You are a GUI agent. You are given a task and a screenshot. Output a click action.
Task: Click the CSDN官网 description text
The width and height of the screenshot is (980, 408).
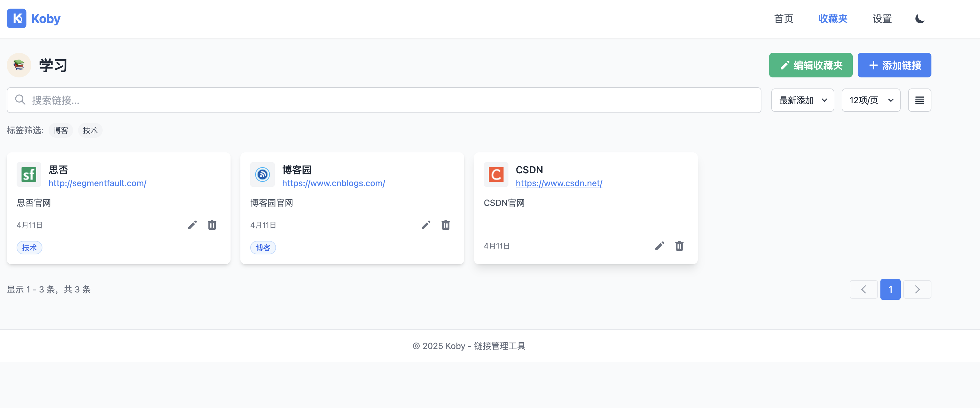point(504,203)
